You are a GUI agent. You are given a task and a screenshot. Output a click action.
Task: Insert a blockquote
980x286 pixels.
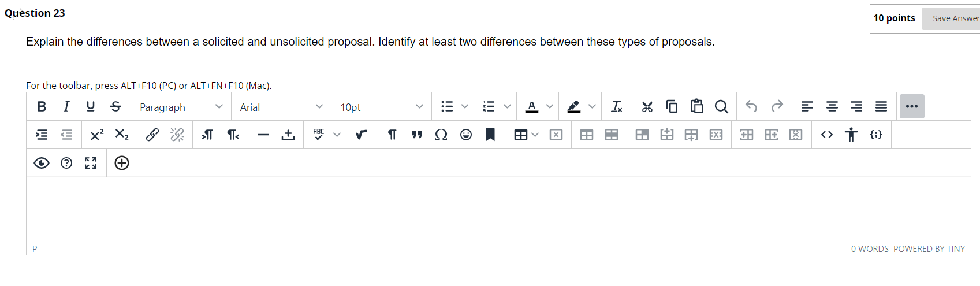click(417, 135)
